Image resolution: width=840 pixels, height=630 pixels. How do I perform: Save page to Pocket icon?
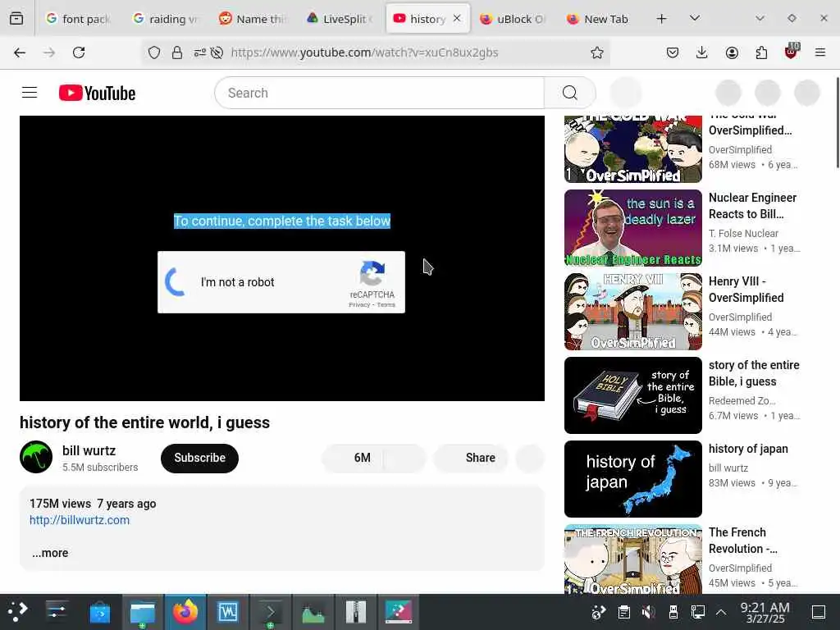(x=673, y=52)
